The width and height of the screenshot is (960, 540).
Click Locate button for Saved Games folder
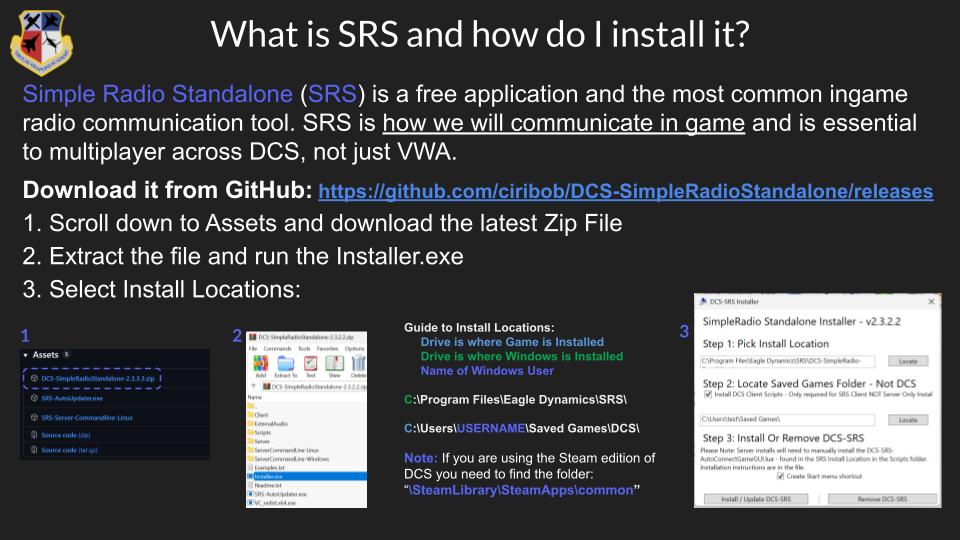pyautogui.click(x=908, y=419)
